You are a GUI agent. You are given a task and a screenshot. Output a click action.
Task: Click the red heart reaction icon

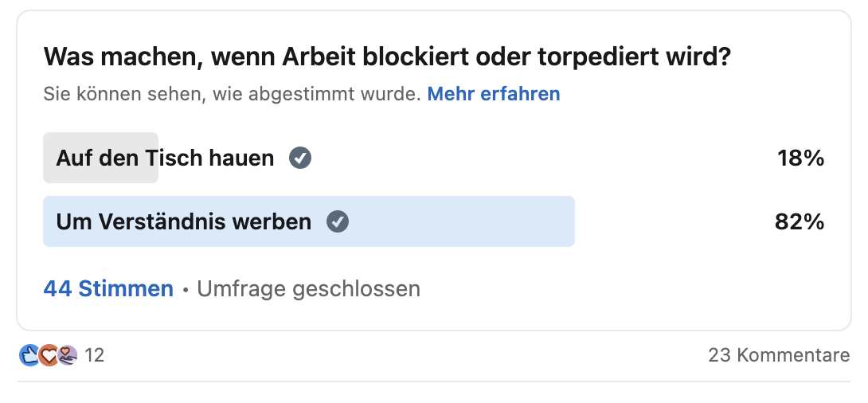click(x=49, y=355)
